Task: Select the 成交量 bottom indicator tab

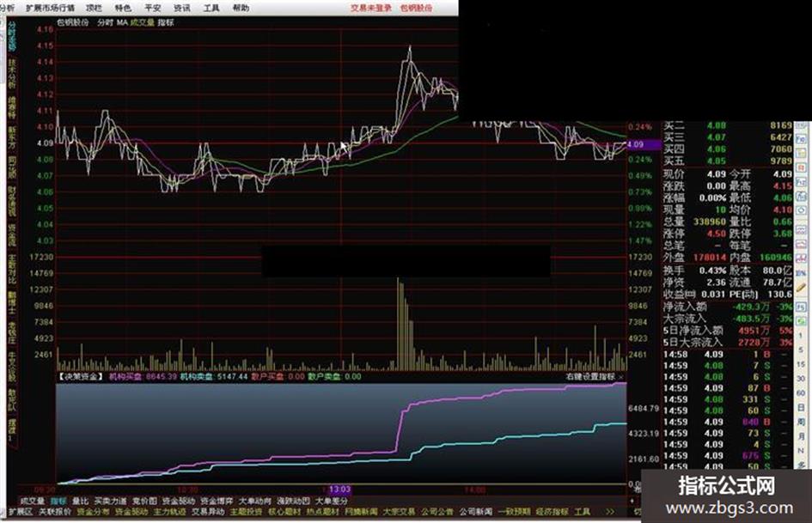Action: [x=32, y=502]
